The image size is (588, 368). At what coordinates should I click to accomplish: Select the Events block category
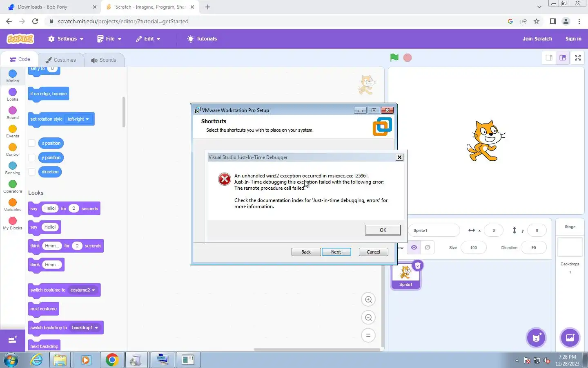point(13,131)
